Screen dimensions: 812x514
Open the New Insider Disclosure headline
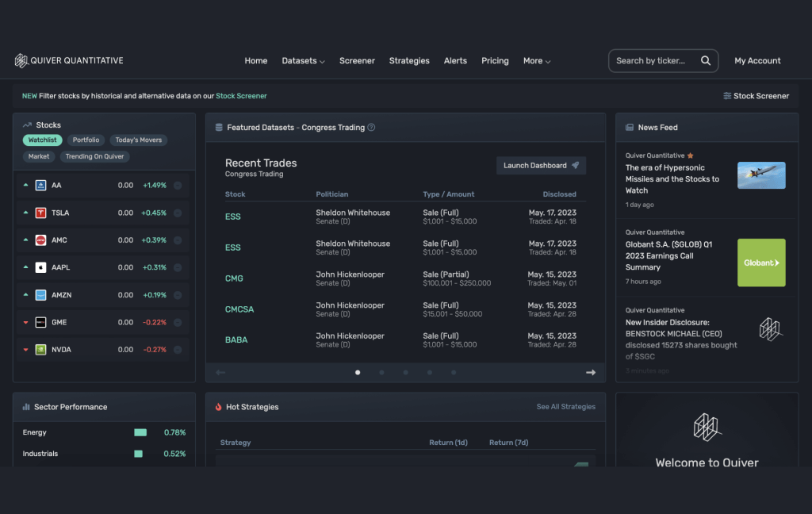[x=681, y=339]
